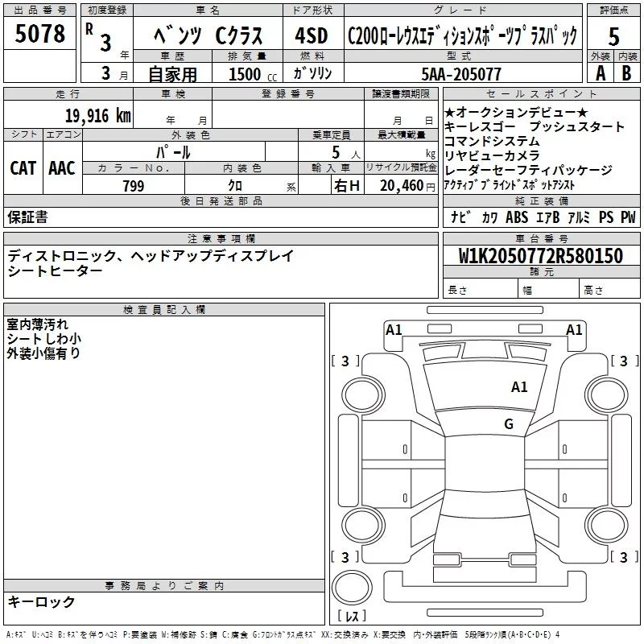The image size is (644, 644).
Task: Click the AAC air conditioner cell
Action: coord(61,167)
